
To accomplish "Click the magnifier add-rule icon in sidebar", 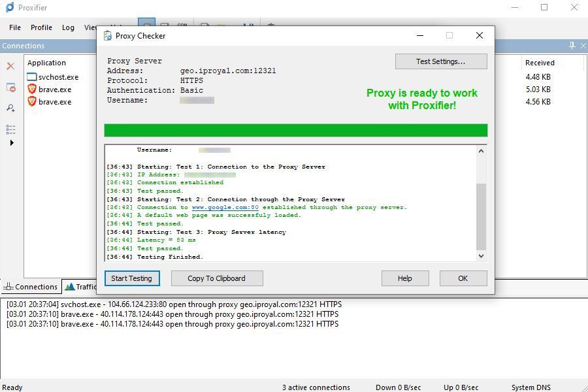I will 11,108.
